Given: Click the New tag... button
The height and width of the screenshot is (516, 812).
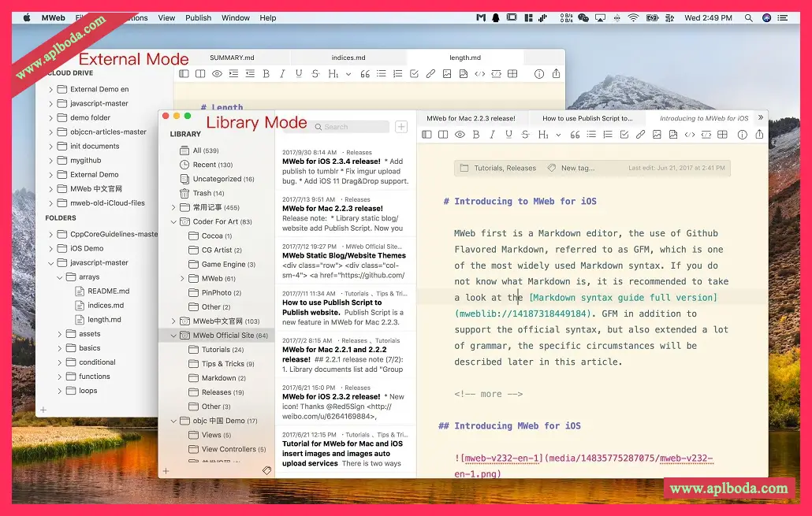Looking at the screenshot, I should tap(578, 168).
